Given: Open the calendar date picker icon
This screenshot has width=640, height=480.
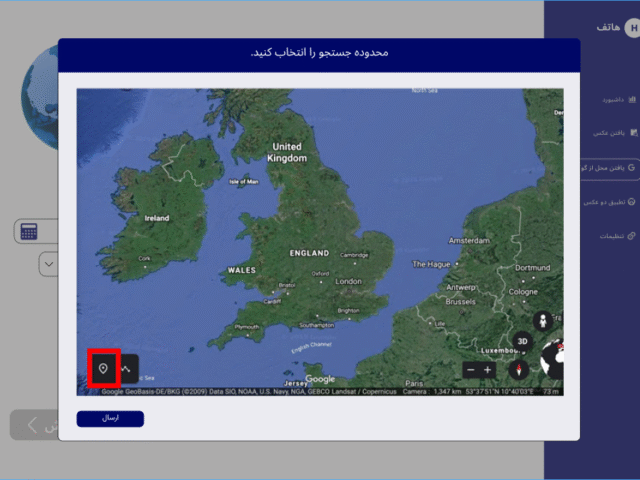Looking at the screenshot, I should click(x=29, y=232).
